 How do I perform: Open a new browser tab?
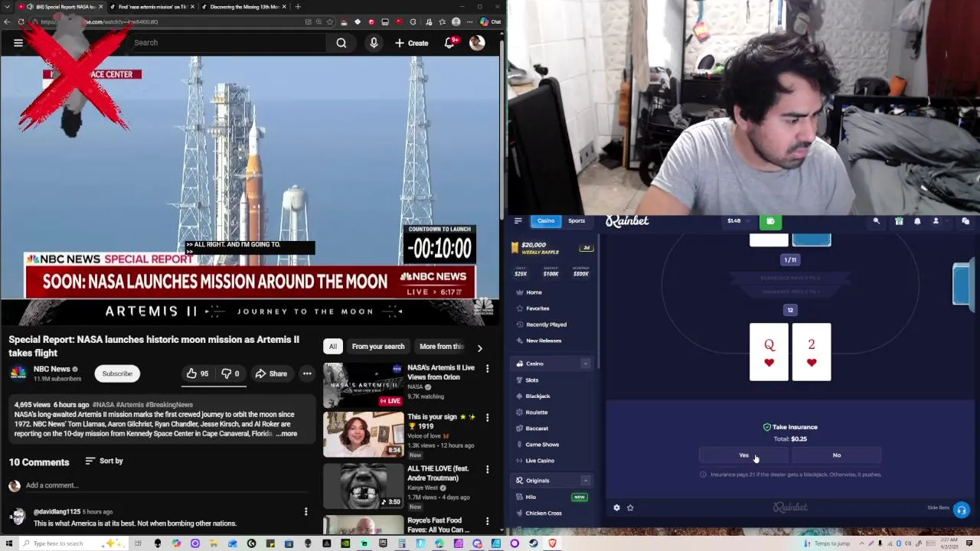click(x=298, y=7)
